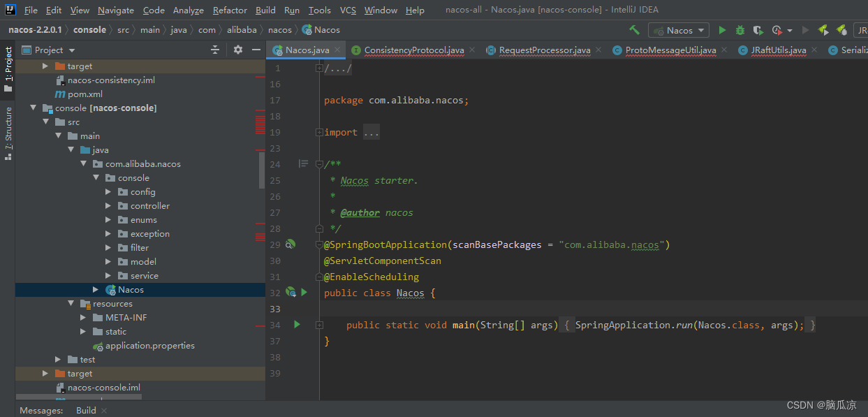The width and height of the screenshot is (868, 417).
Task: Close the ProtoMessageUtil.java tab
Action: tap(723, 50)
